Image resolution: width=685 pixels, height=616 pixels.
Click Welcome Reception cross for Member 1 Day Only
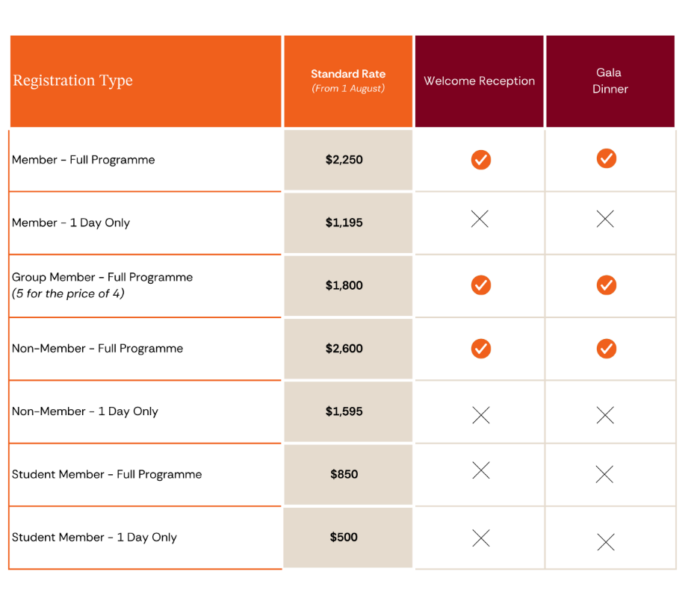(x=480, y=219)
